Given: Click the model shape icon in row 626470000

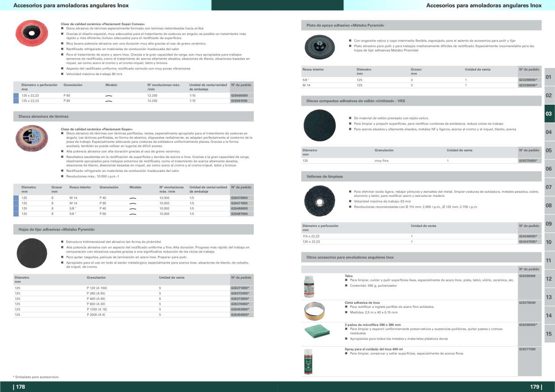Looking at the screenshot, I should pos(132,198).
